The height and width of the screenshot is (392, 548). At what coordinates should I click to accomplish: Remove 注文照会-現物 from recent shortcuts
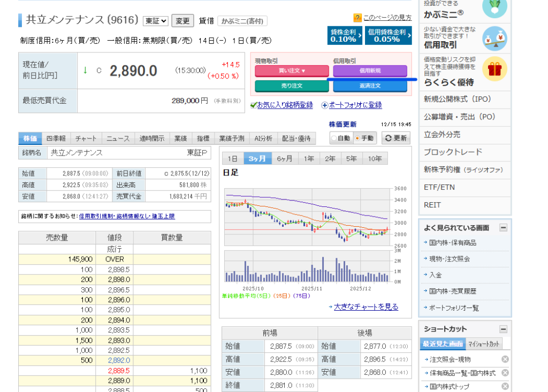(x=505, y=359)
